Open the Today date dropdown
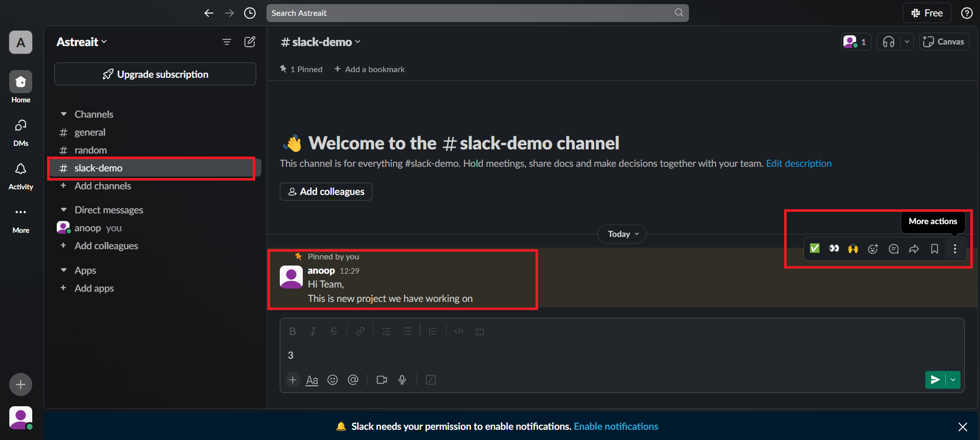Image resolution: width=980 pixels, height=440 pixels. pyautogui.click(x=622, y=234)
